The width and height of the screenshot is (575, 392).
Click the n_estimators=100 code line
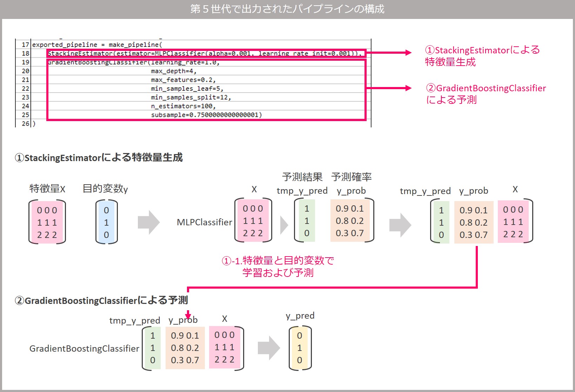pyautogui.click(x=183, y=106)
